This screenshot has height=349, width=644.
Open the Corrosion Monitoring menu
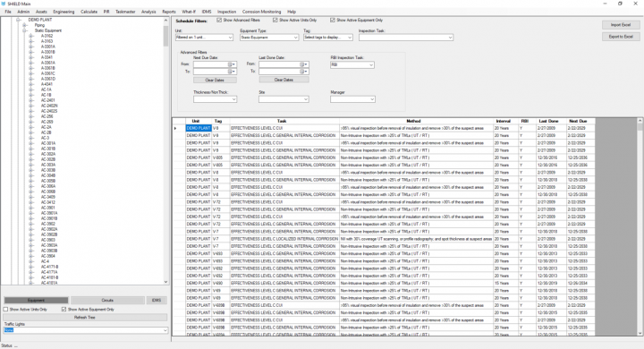point(261,12)
